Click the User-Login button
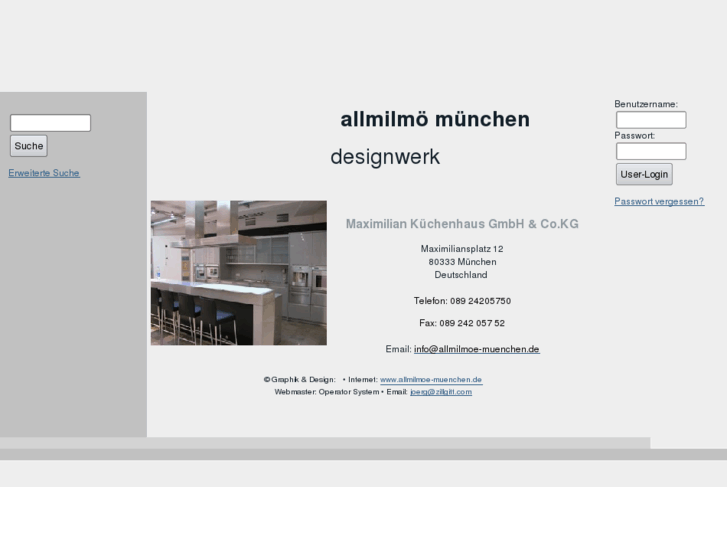727x545 pixels. 644,174
